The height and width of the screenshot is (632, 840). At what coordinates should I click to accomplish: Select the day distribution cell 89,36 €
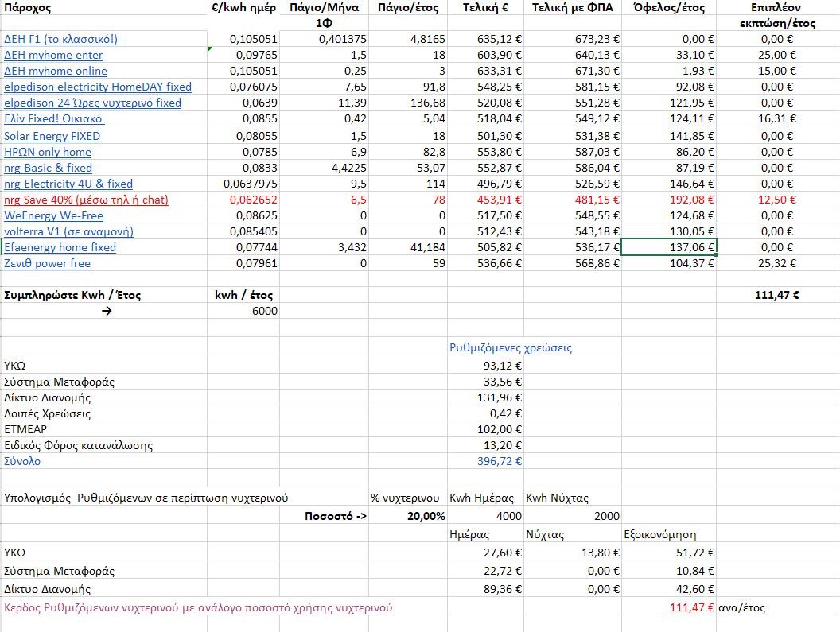485,589
